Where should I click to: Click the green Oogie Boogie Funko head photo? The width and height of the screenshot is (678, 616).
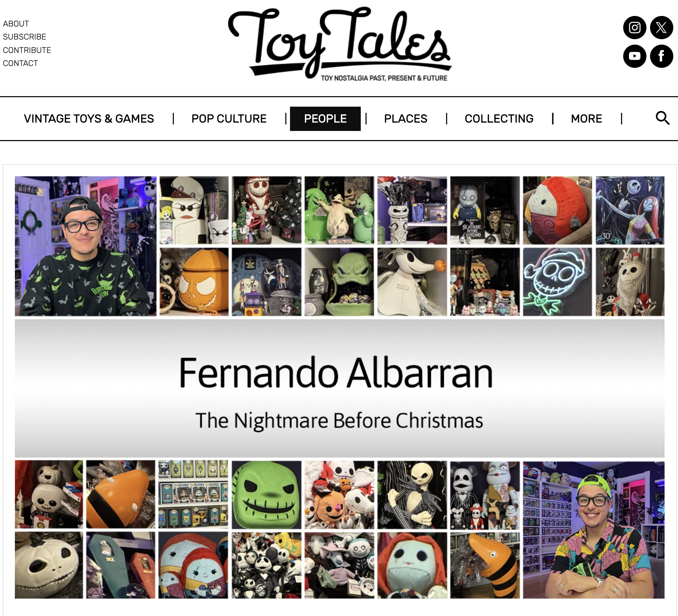[267, 494]
